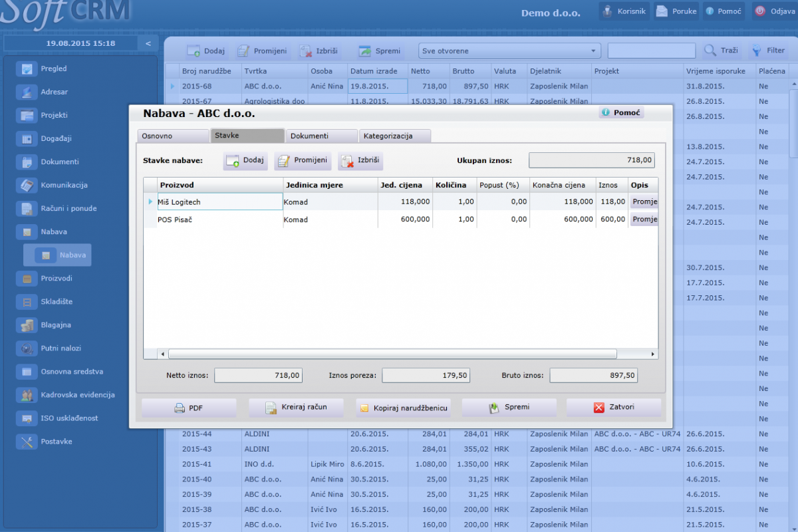The height and width of the screenshot is (532, 798).
Task: Click the Kreiraj račun button
Action: 296,408
